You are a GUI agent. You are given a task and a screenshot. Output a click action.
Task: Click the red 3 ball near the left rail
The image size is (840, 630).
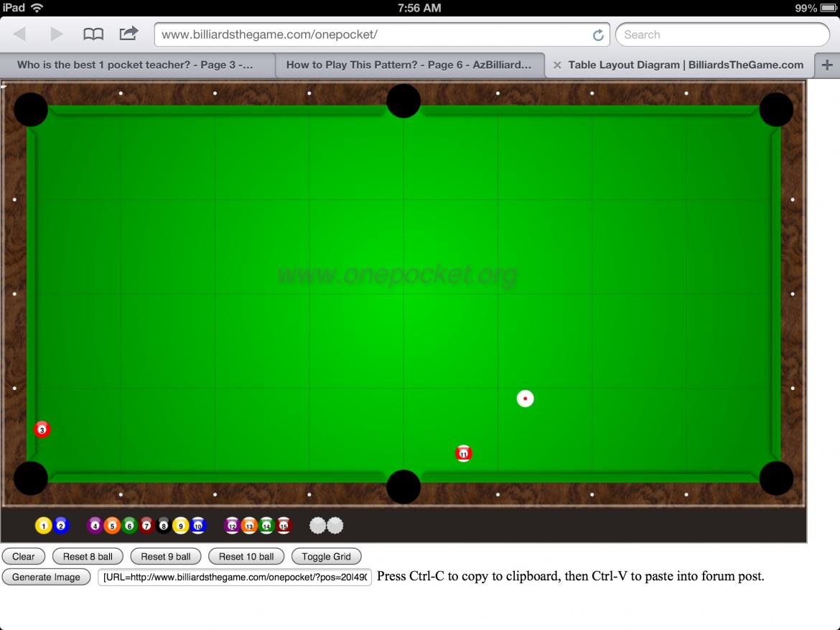[42, 430]
